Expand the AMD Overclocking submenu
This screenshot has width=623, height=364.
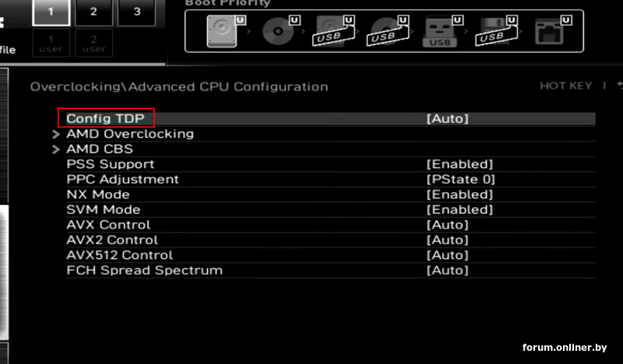(x=130, y=134)
